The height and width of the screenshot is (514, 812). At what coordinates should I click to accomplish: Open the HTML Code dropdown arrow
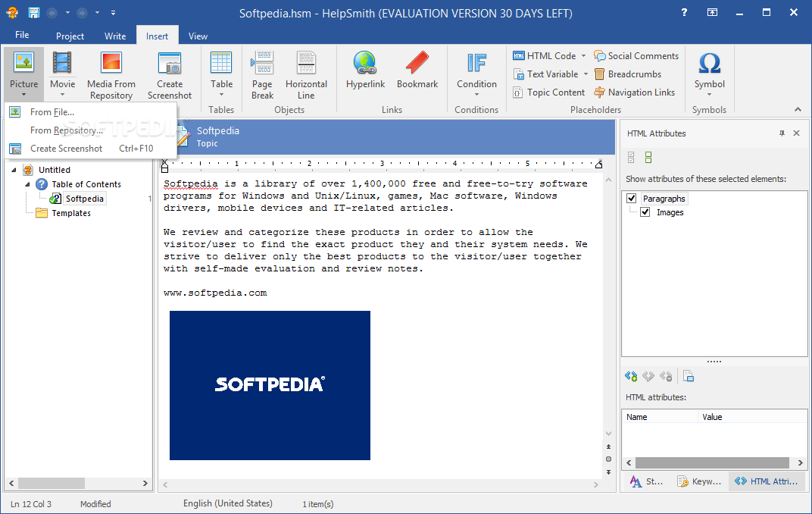click(x=583, y=55)
